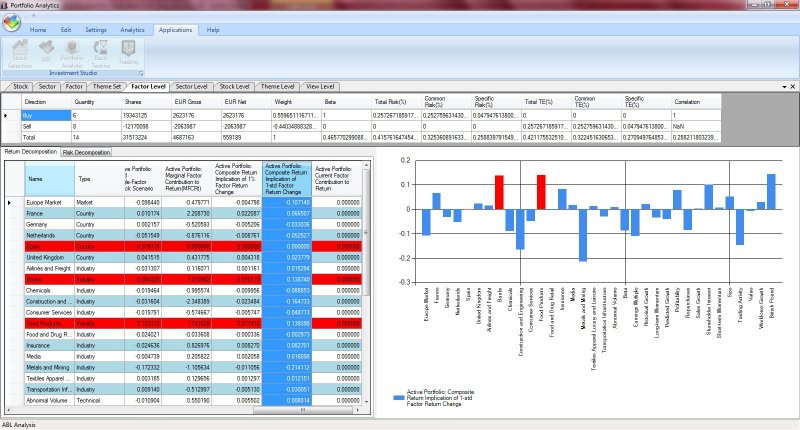The width and height of the screenshot is (800, 430).
Task: Select the Chemicals row
Action: point(184,291)
